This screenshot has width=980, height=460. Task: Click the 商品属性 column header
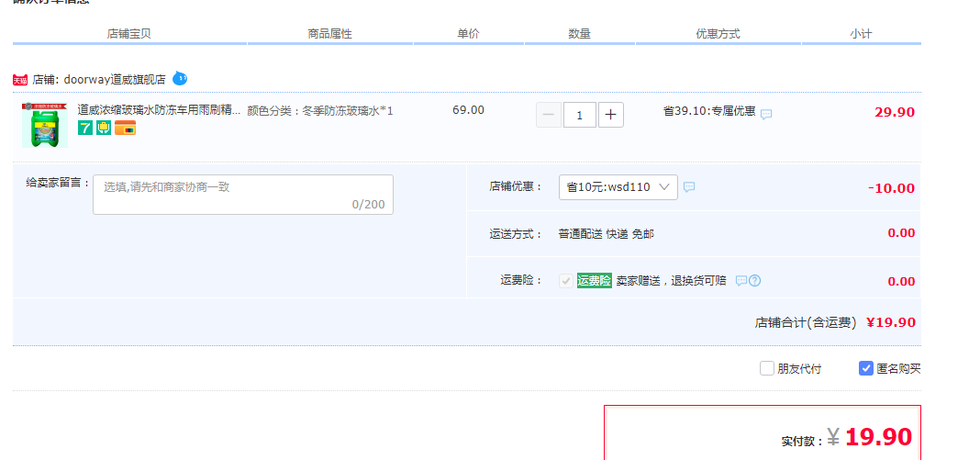click(x=330, y=34)
